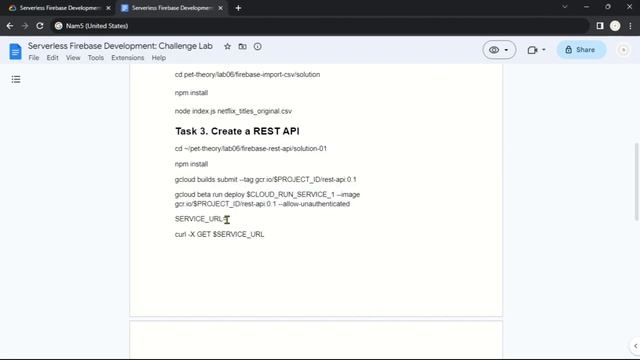Click the address bar showing Nam5
Image resolution: width=640 pixels, height=360 pixels.
[320, 26]
